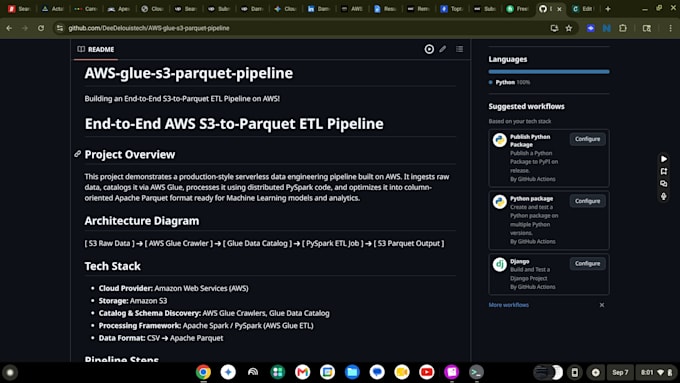680x383 pixels.
Task: Click the play icon in the floating side toolbar
Action: pyautogui.click(x=664, y=159)
